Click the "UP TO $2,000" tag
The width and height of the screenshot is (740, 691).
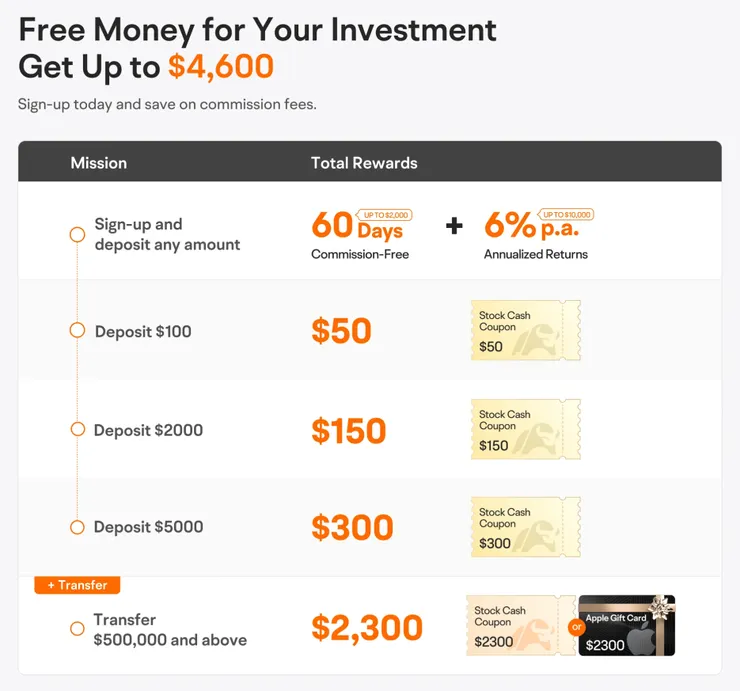point(387,215)
